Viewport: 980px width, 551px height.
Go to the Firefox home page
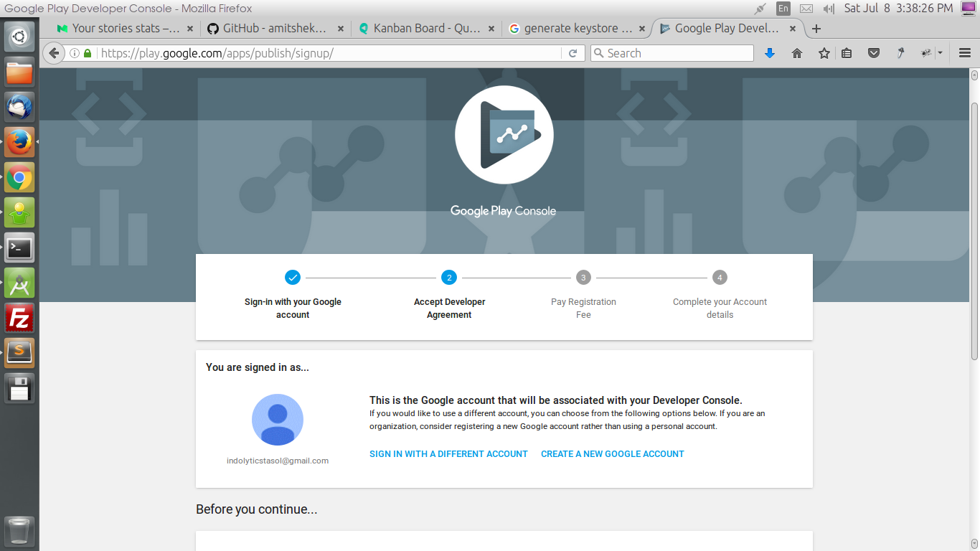point(796,53)
